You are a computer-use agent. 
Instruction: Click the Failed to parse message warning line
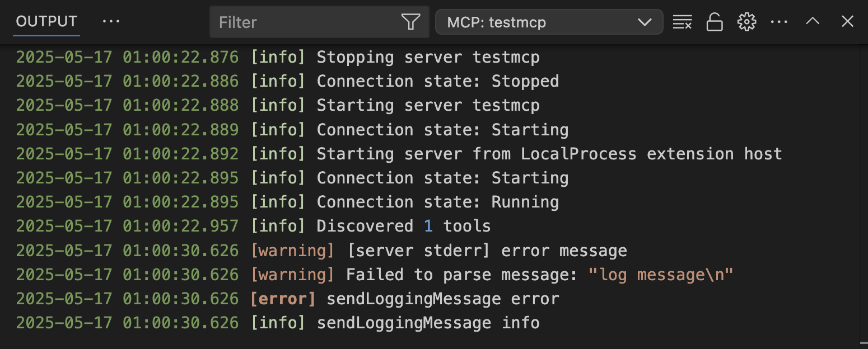pyautogui.click(x=375, y=275)
